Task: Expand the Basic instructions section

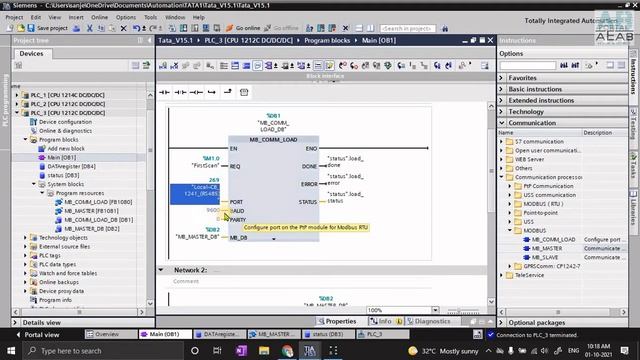Action: 502,89
